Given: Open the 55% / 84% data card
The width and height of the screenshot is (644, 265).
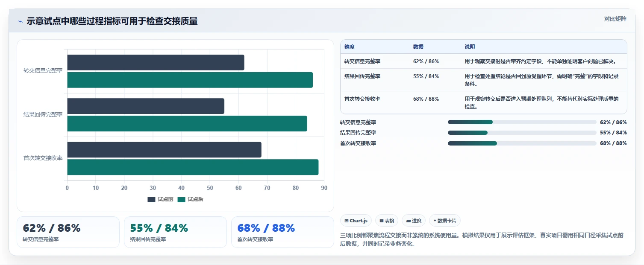Looking at the screenshot, I should tap(175, 232).
